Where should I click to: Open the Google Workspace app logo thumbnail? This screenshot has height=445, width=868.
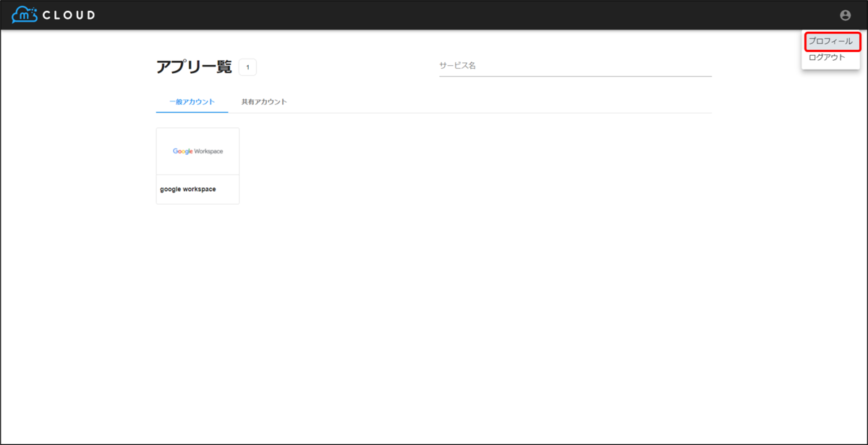[197, 151]
